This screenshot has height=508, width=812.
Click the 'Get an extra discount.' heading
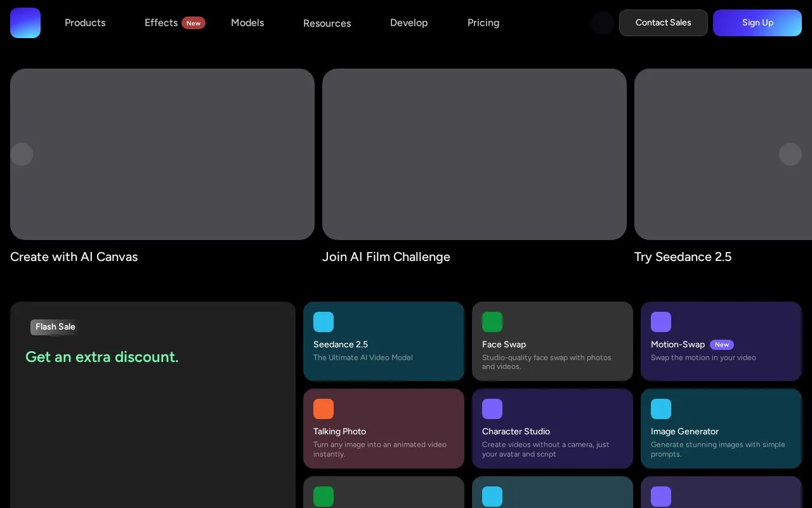tap(102, 357)
